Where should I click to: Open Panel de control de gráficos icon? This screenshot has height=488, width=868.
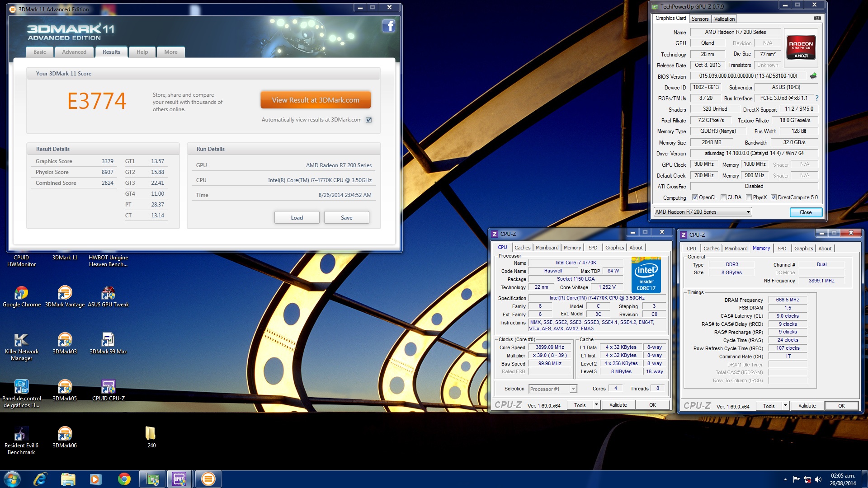[21, 394]
